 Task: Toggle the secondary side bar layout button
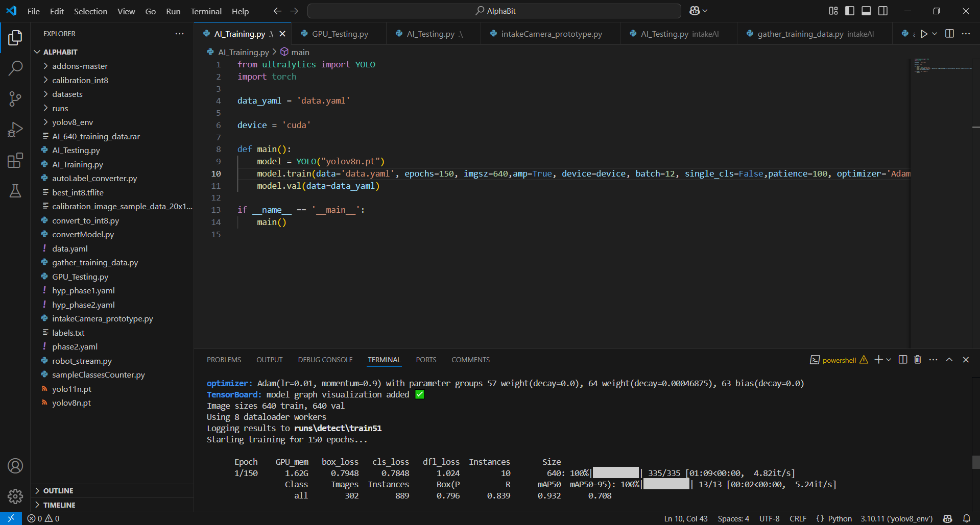(x=883, y=11)
